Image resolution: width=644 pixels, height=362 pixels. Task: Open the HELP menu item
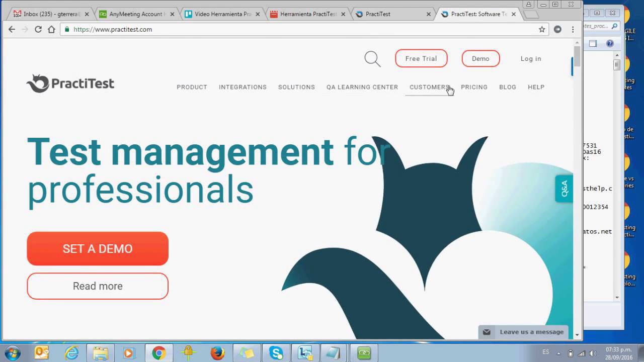click(536, 87)
